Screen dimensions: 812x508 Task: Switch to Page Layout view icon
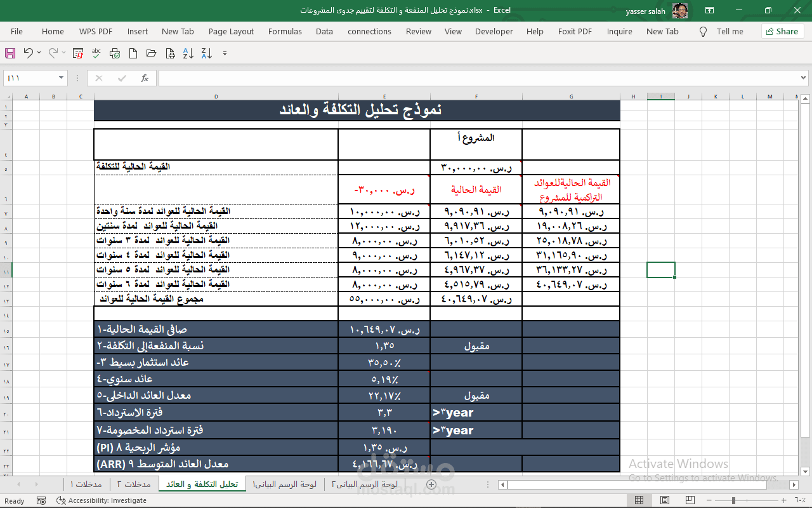click(664, 500)
